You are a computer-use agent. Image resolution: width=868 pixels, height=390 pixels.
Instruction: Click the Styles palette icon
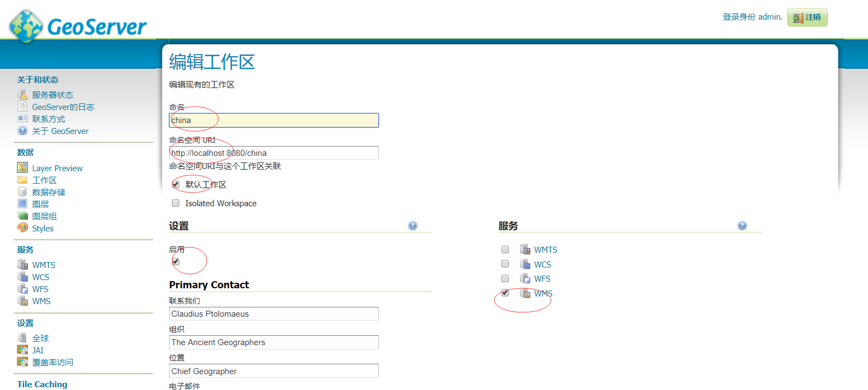pos(22,228)
